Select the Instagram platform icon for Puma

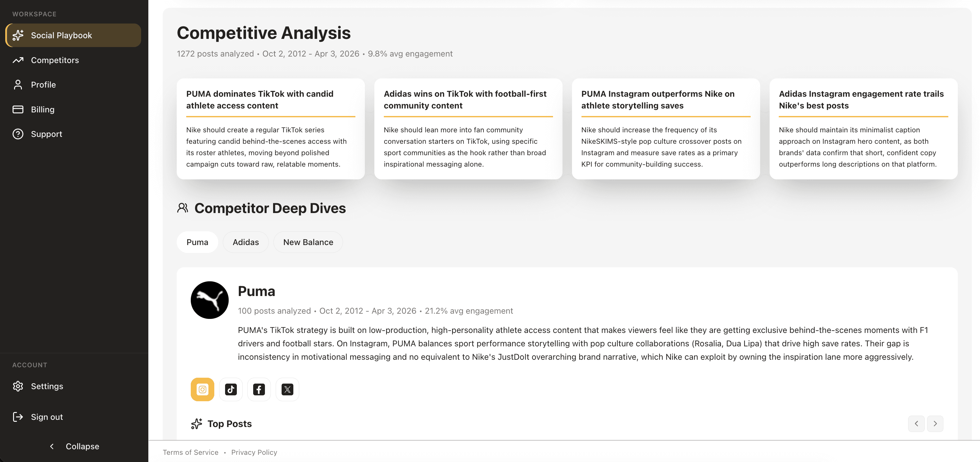(202, 389)
